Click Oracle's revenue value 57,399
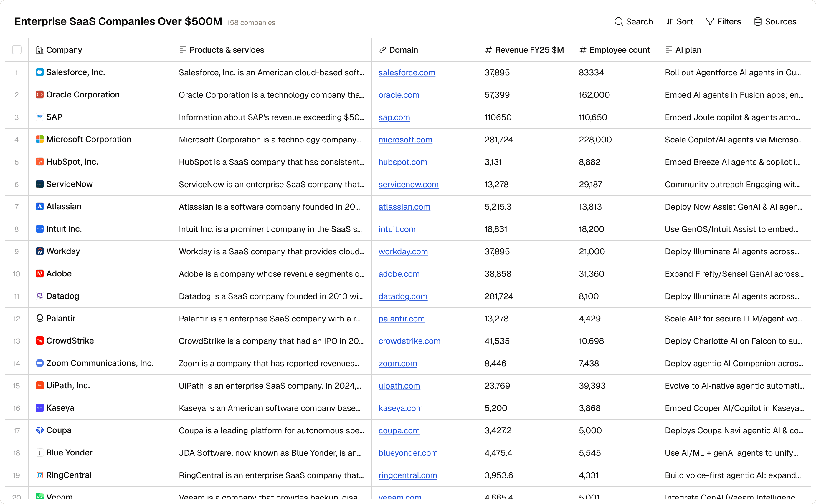Image resolution: width=816 pixels, height=504 pixels. pos(497,95)
